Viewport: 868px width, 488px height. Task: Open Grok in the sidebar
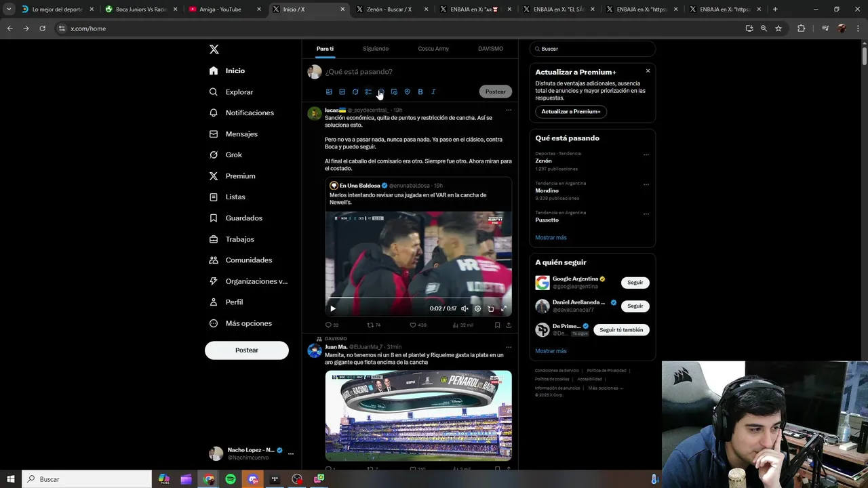pos(225,155)
